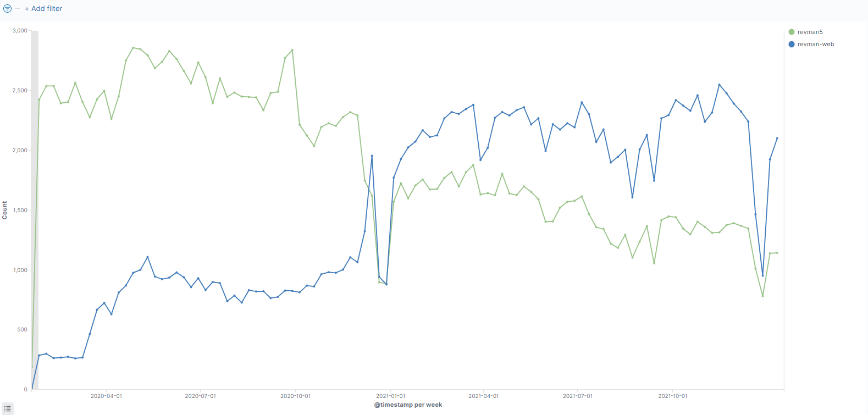This screenshot has height=415, width=868.
Task: Toggle revman-web series via its legend label
Action: point(816,44)
